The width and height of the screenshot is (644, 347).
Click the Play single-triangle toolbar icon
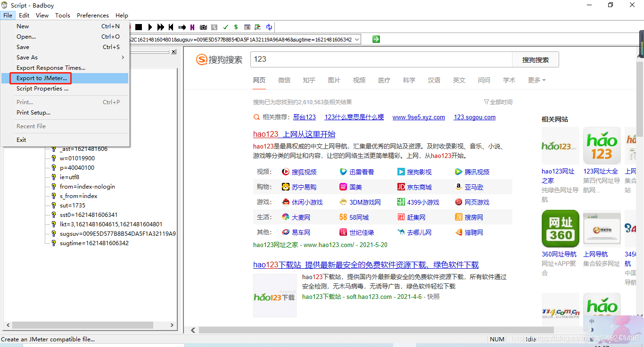click(150, 27)
